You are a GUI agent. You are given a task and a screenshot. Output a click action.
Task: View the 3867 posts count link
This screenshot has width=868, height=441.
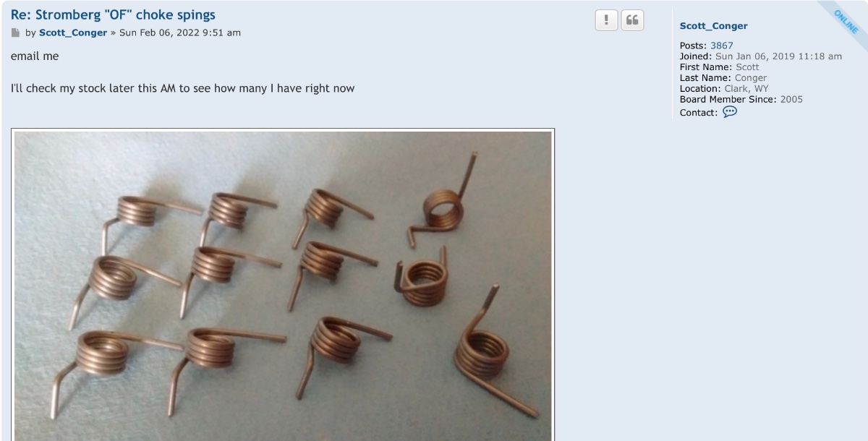(722, 46)
